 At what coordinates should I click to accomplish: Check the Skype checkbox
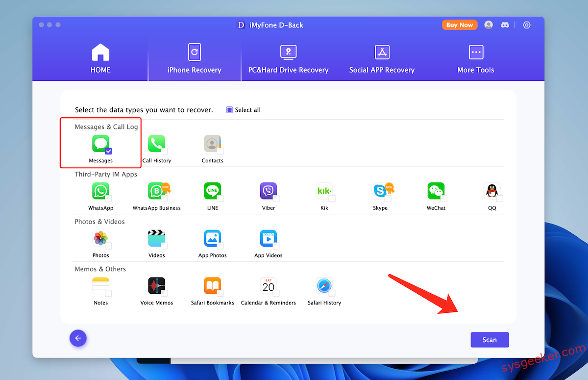(x=388, y=199)
